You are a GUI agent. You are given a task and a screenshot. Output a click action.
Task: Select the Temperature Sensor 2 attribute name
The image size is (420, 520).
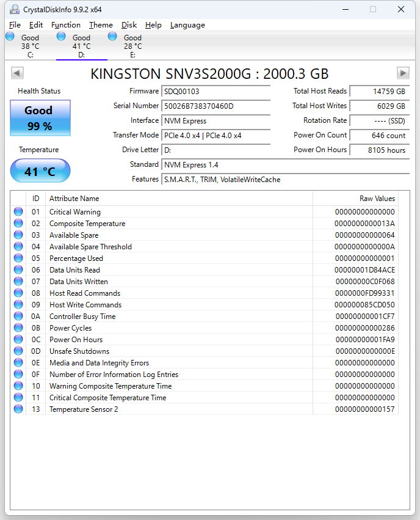pos(84,409)
